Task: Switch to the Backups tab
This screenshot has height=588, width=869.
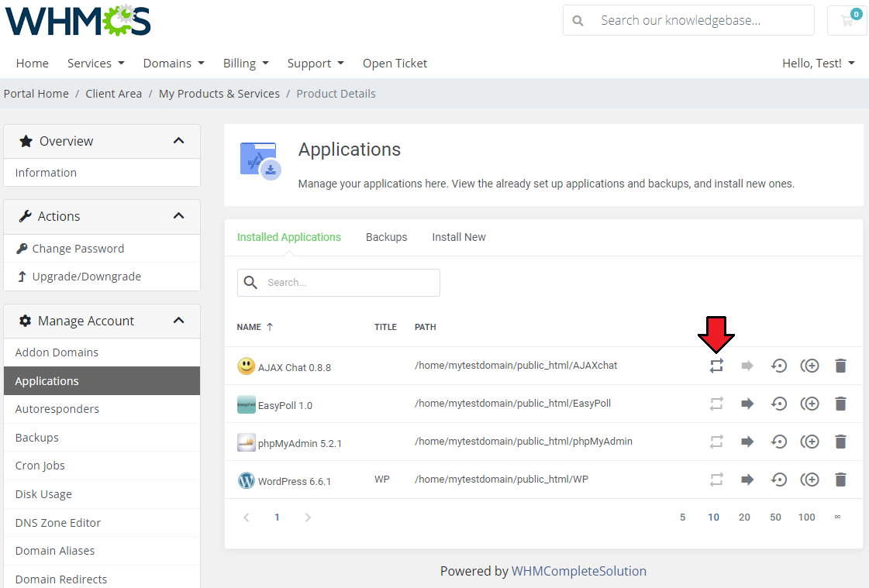Action: [386, 237]
